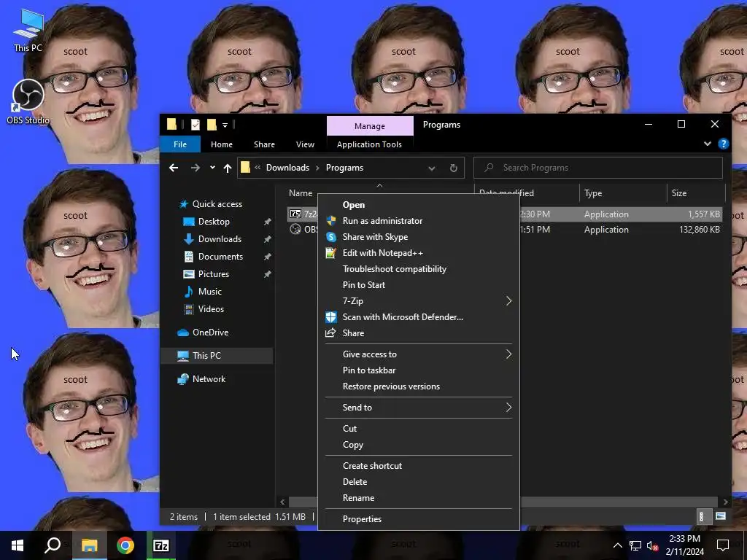The image size is (747, 560).
Task: Click the Forward navigation arrow
Action: [196, 168]
